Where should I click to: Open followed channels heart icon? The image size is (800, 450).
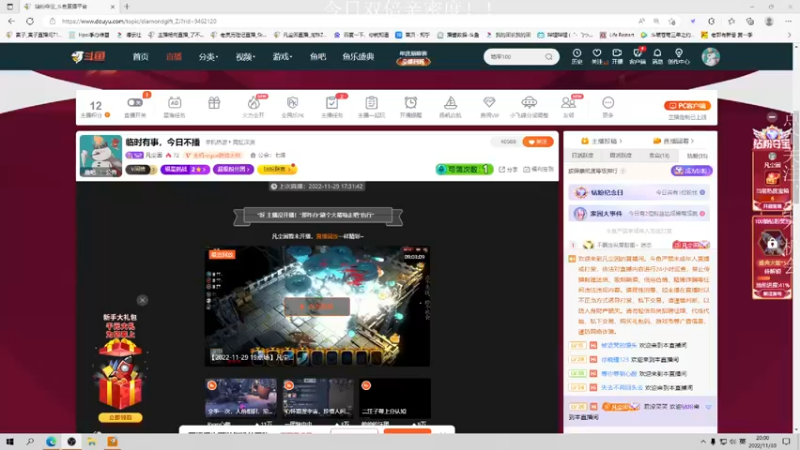[596, 56]
